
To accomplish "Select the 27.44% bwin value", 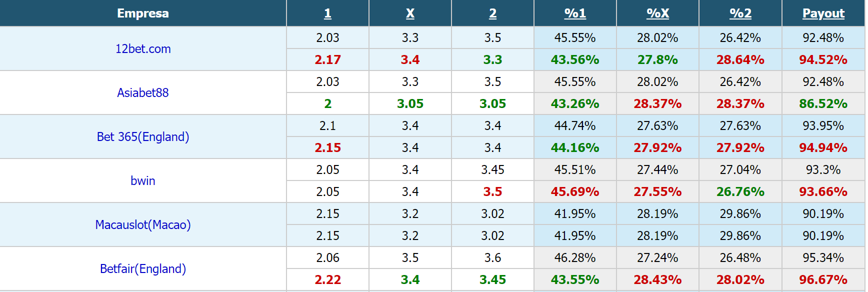I will [657, 169].
